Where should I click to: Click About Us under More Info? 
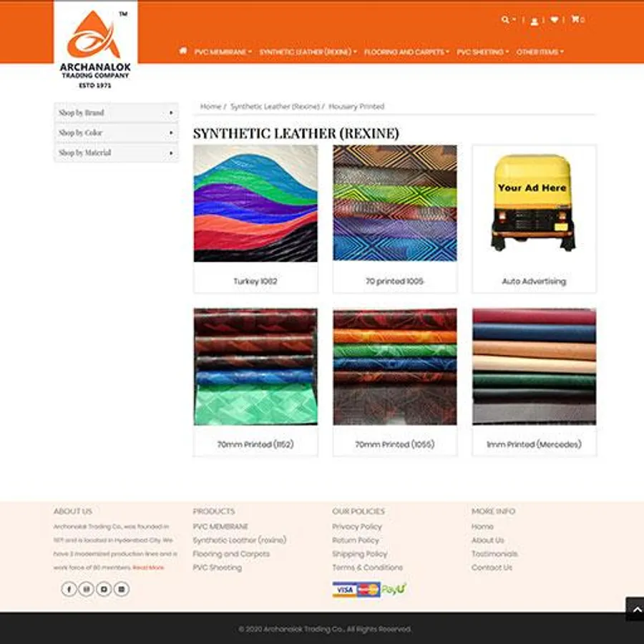click(487, 540)
